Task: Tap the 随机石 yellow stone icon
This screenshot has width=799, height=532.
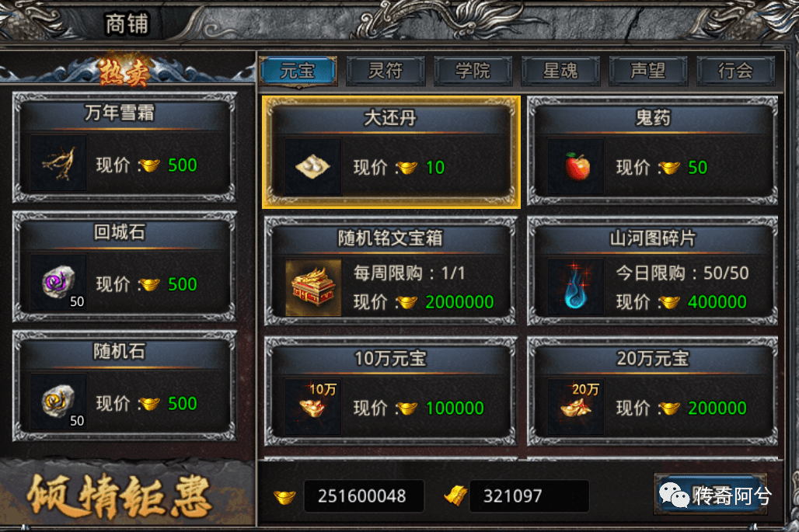Action: pos(58,402)
